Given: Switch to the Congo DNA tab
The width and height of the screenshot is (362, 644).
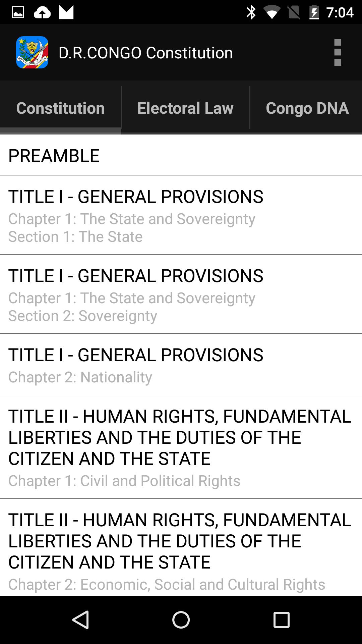Looking at the screenshot, I should click(x=307, y=108).
